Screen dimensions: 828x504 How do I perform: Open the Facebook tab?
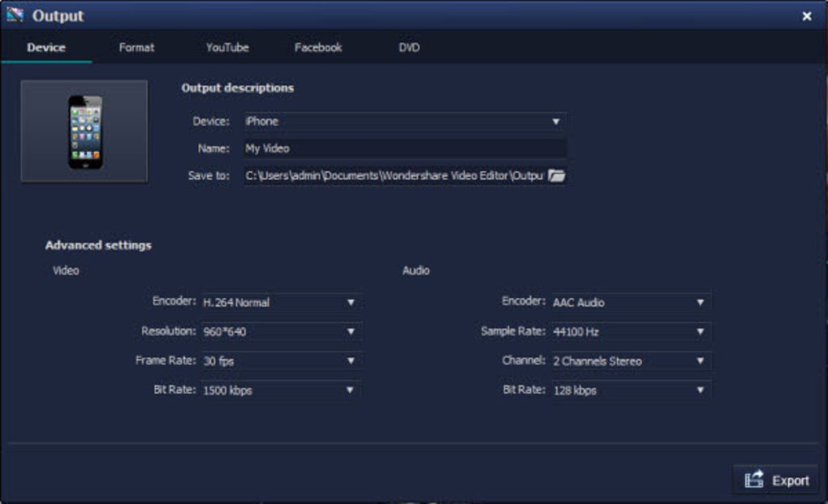(x=318, y=48)
